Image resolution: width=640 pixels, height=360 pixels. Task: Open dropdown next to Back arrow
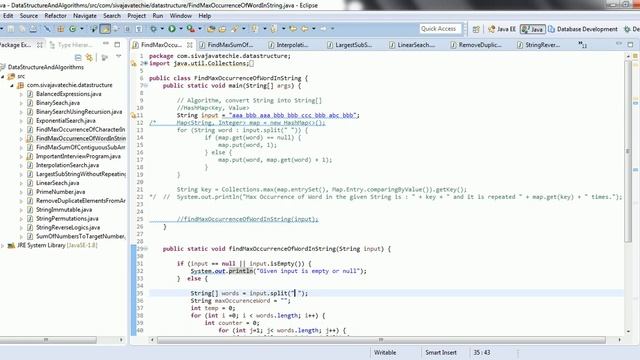[x=313, y=29]
